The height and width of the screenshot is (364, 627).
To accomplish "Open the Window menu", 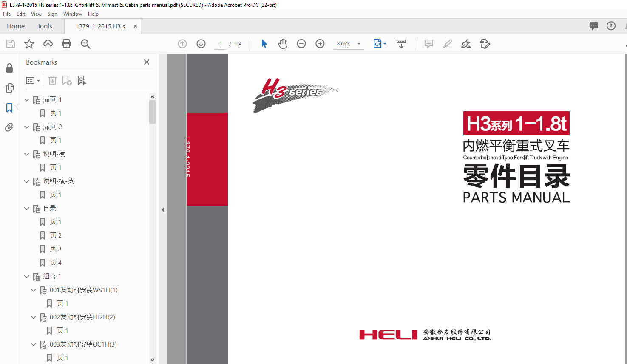I will 73,14.
